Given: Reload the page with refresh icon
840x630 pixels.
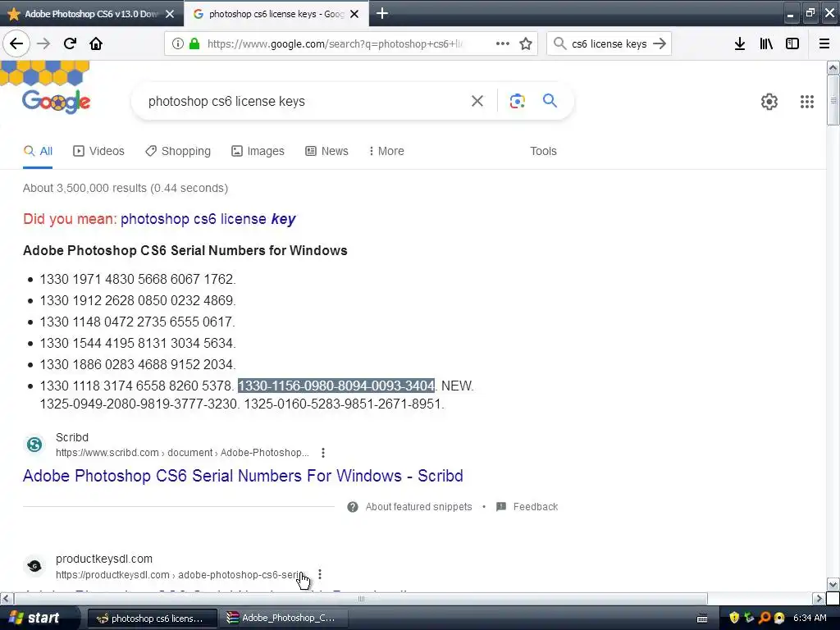Looking at the screenshot, I should 70,43.
